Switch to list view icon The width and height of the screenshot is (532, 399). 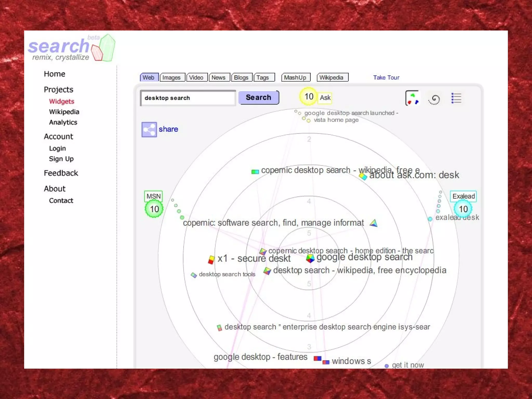[x=456, y=98]
